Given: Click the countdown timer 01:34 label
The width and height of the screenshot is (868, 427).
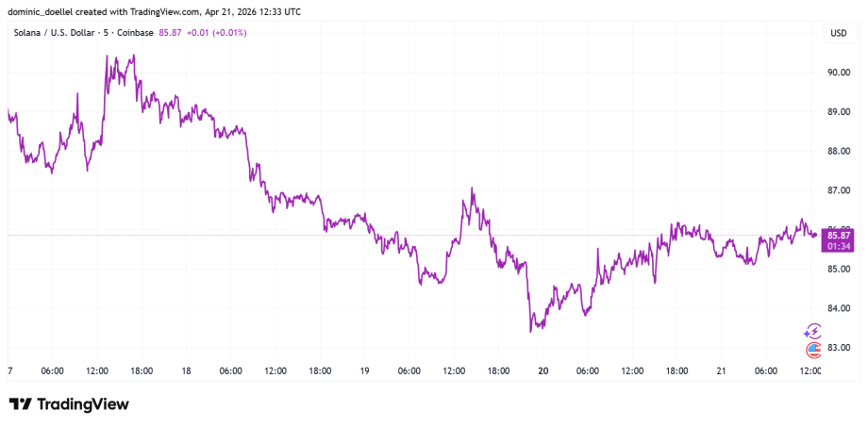Looking at the screenshot, I should pyautogui.click(x=839, y=246).
